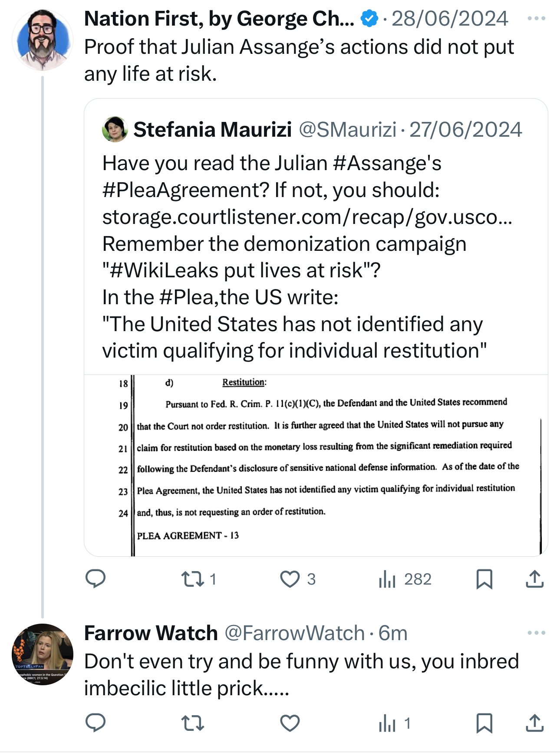Repost the Nation First post
Image resolution: width=560 pixels, height=756 pixels.
pos(193,579)
